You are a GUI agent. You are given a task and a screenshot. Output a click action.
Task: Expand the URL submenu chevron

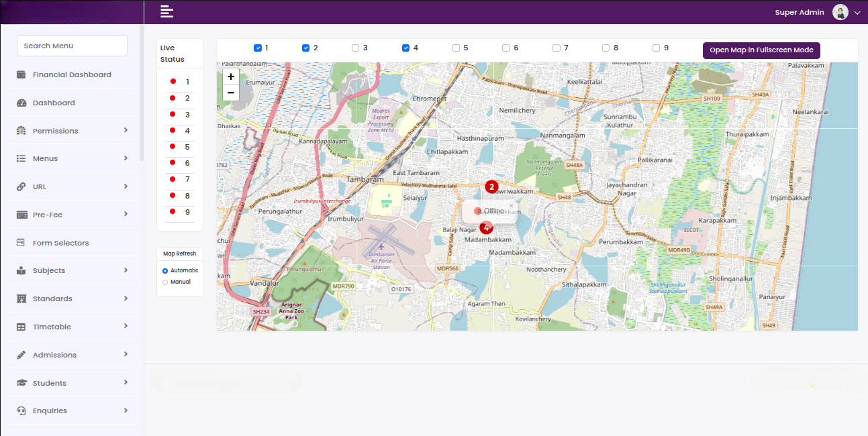coord(126,186)
